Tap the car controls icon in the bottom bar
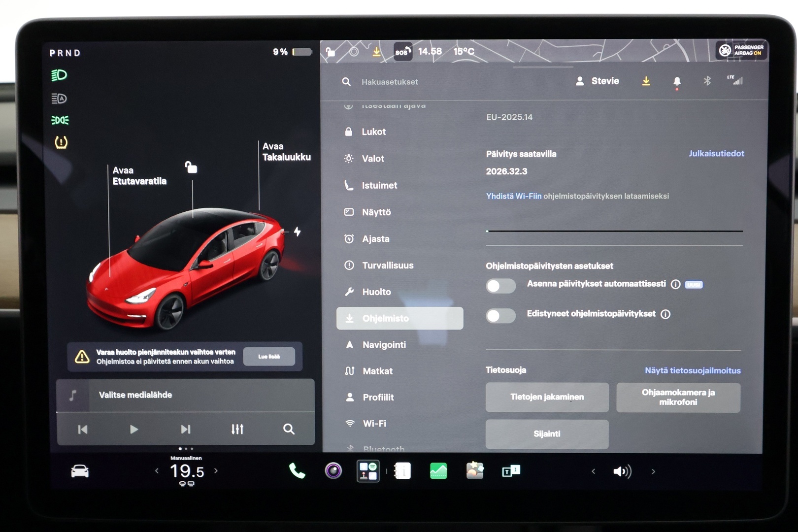 pyautogui.click(x=80, y=471)
